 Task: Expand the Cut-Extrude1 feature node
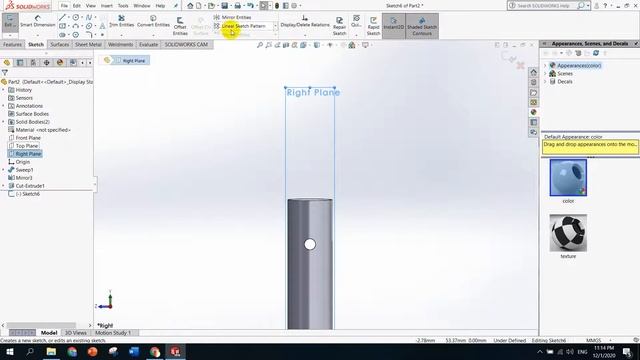tap(4, 186)
